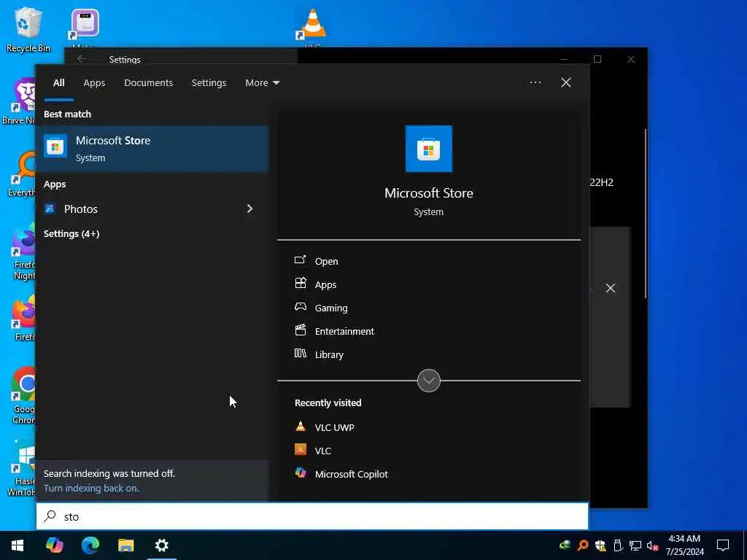The width and height of the screenshot is (747, 560).
Task: Open the clock showing 4:34 AM
Action: pos(684,545)
